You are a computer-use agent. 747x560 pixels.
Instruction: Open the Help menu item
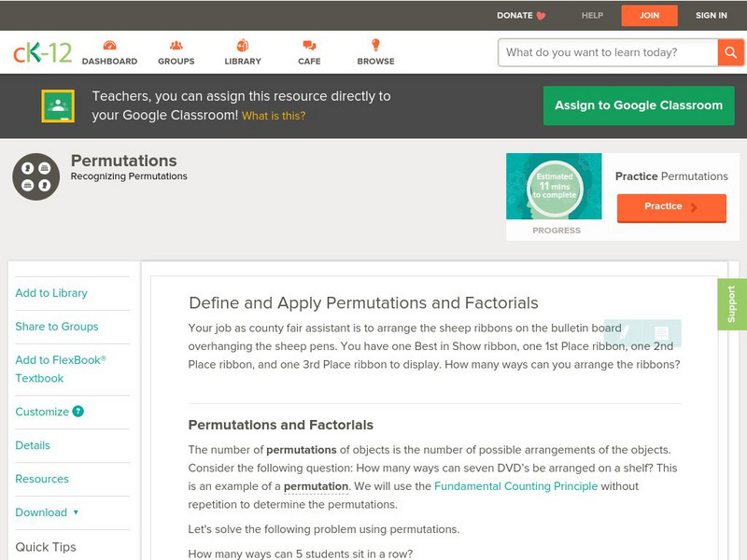tap(592, 15)
